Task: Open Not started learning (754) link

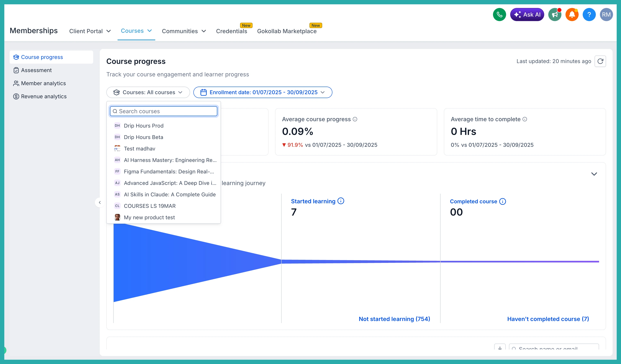Action: (x=394, y=319)
